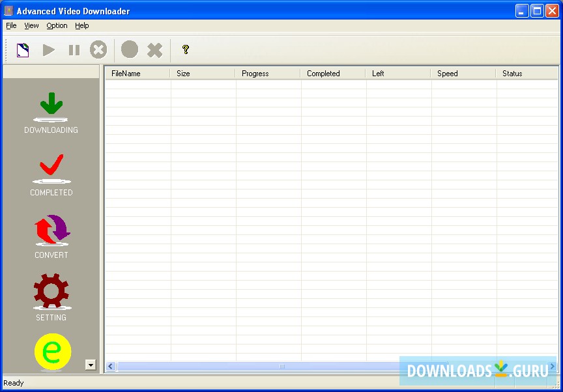
Task: Close the Advanced Video Downloader window
Action: [552, 11]
